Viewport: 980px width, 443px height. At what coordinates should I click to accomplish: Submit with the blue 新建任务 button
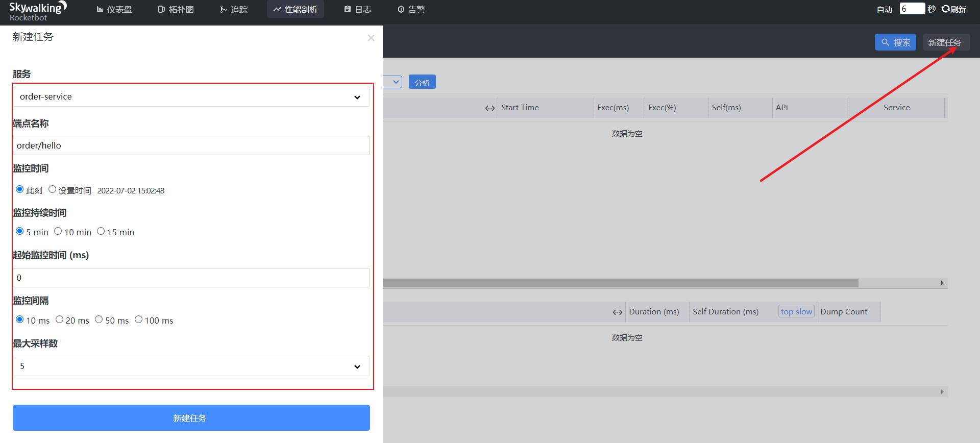click(191, 418)
